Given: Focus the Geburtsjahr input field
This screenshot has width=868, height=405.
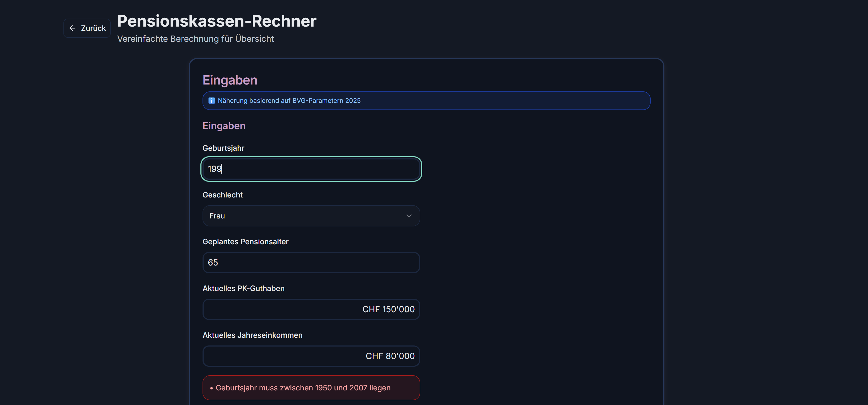Looking at the screenshot, I should pos(311,169).
